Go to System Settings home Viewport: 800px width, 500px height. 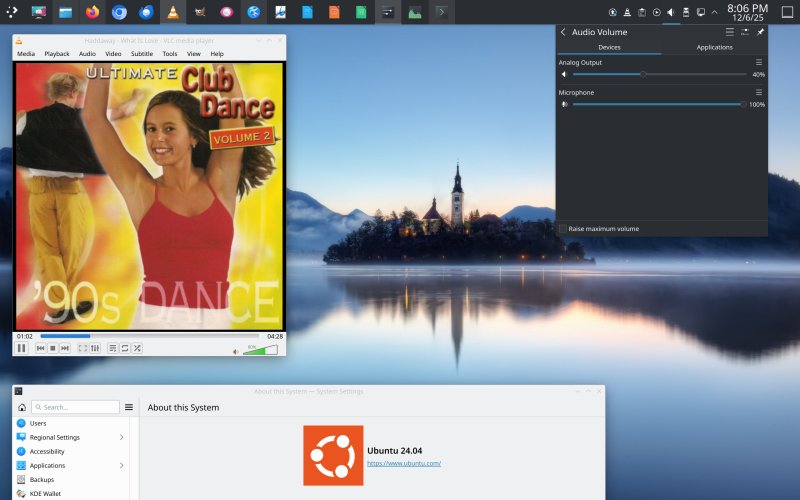point(22,407)
